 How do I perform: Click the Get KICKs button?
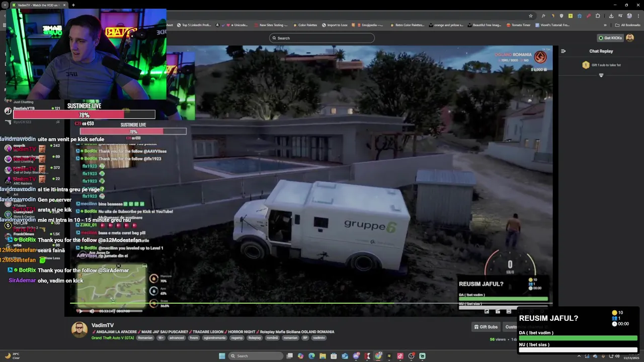610,38
